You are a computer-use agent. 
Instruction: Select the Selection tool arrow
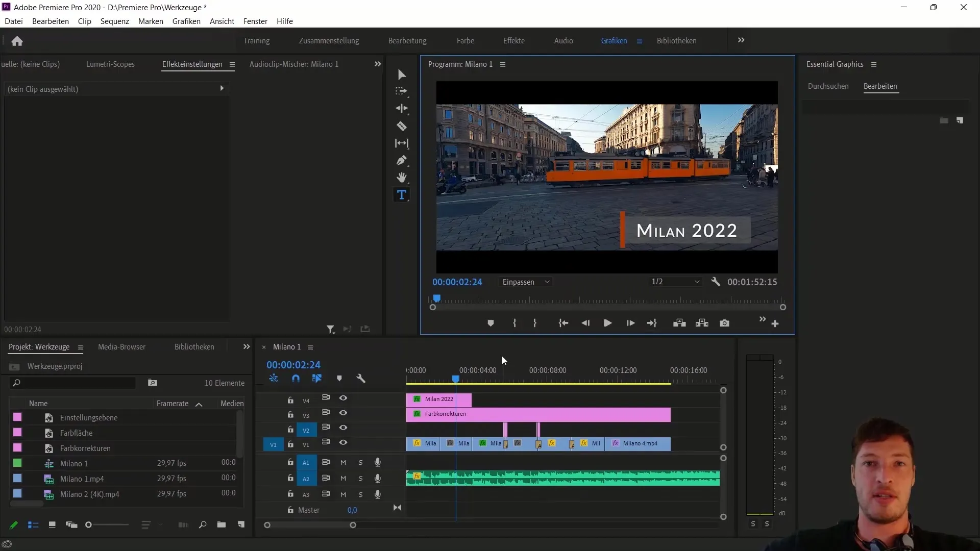tap(402, 75)
